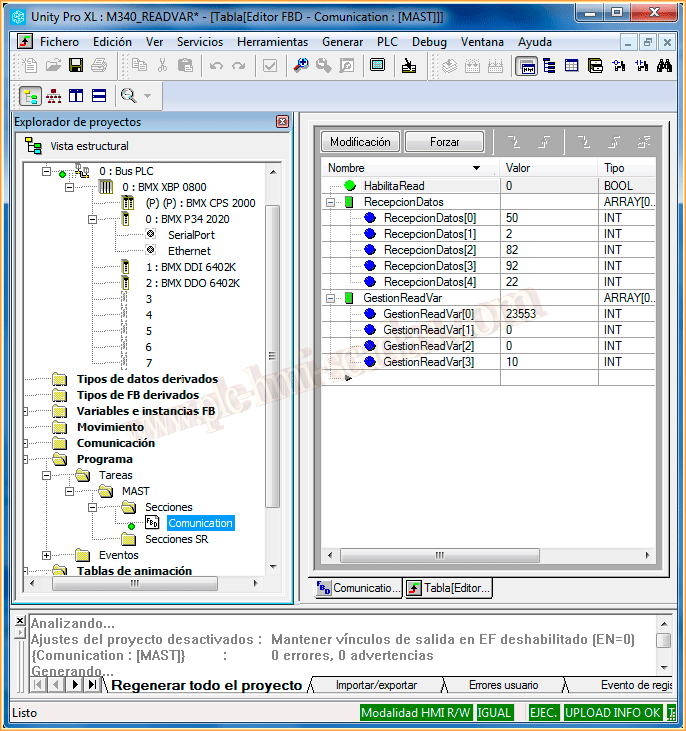Click the Undo arrow icon

(216, 65)
